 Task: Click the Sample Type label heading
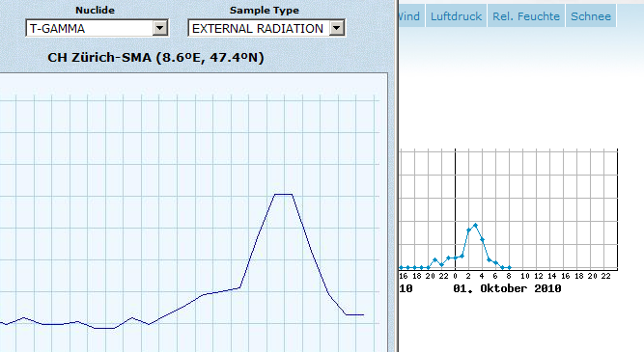tap(265, 11)
